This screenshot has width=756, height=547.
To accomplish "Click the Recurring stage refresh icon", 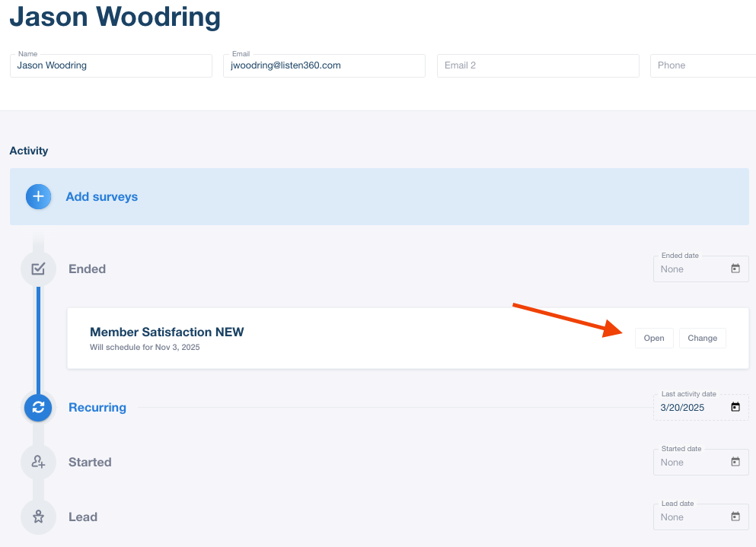I will coord(38,407).
